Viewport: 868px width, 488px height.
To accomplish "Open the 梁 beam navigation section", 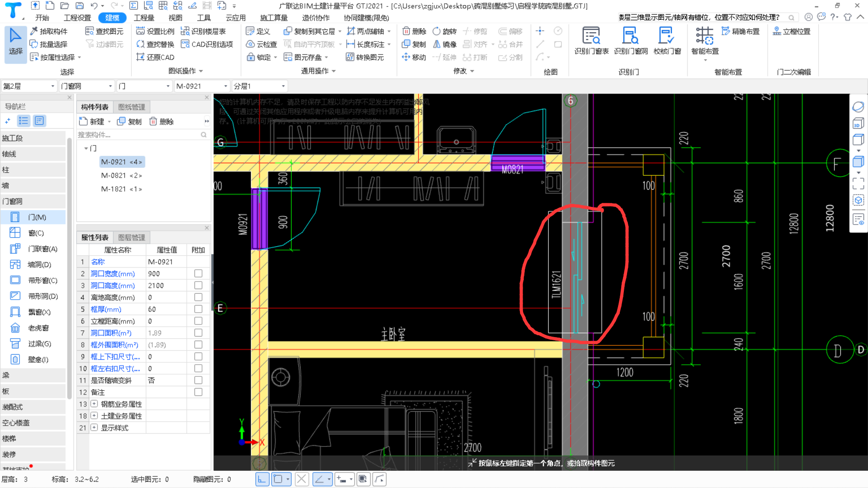I will pos(33,375).
